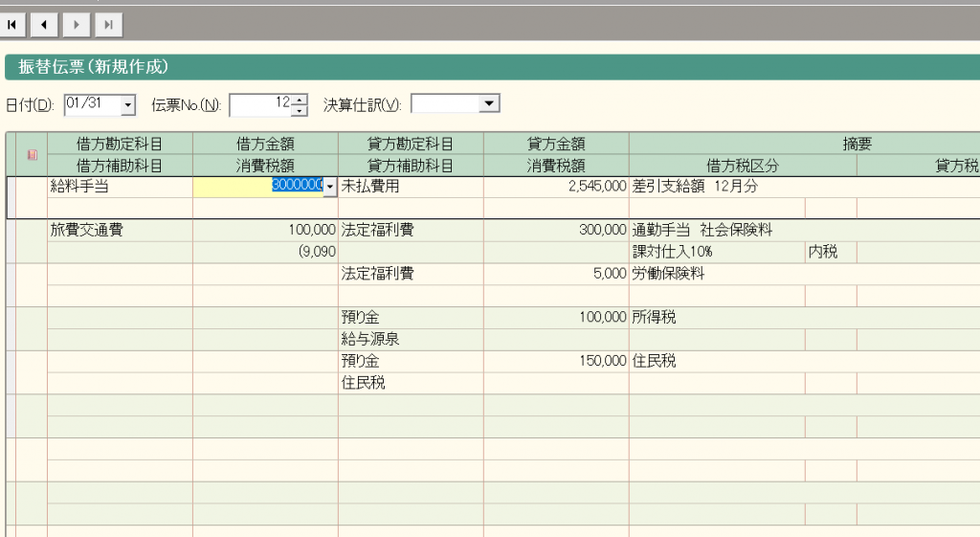Viewport: 980px width, 537px height.
Task: Open the 日付 date dropdown
Action: tap(128, 103)
